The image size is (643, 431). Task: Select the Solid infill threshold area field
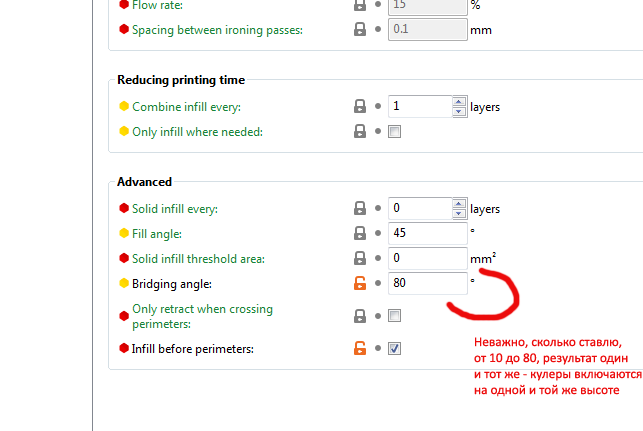(x=428, y=258)
